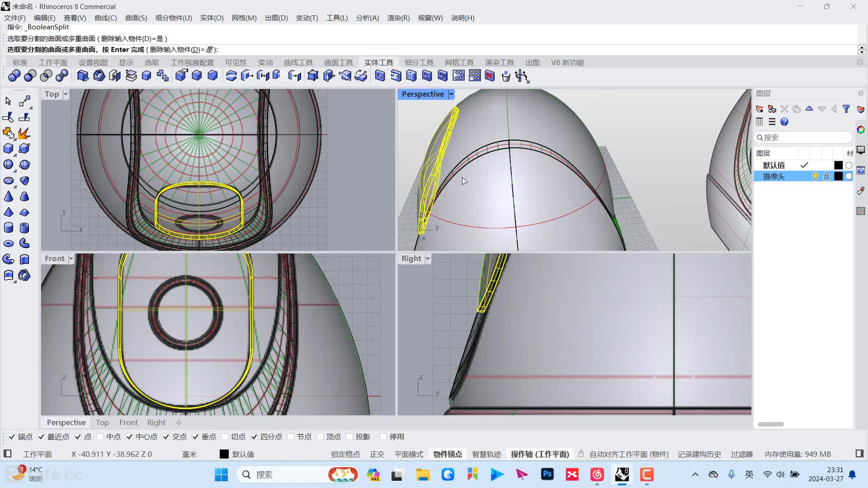Click the layers panel search field
Viewport: 868px width, 488px height.
[803, 137]
